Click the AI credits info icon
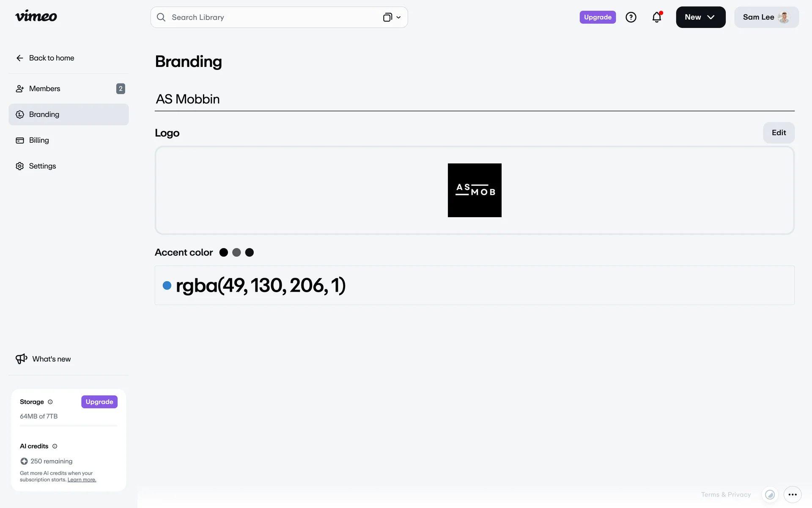This screenshot has width=812, height=508. click(x=55, y=446)
